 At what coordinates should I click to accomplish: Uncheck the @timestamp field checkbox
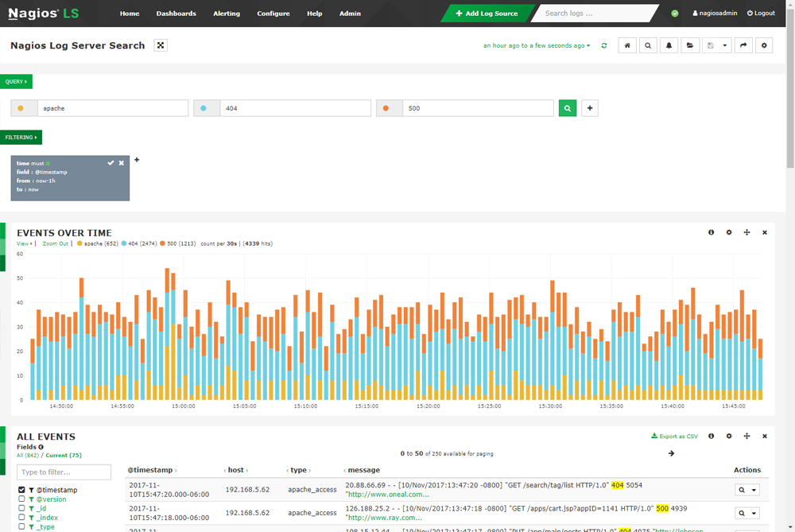coord(22,490)
